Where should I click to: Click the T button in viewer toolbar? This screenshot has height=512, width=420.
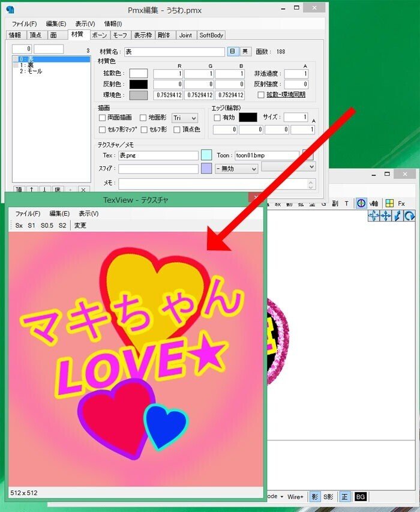[x=346, y=203]
